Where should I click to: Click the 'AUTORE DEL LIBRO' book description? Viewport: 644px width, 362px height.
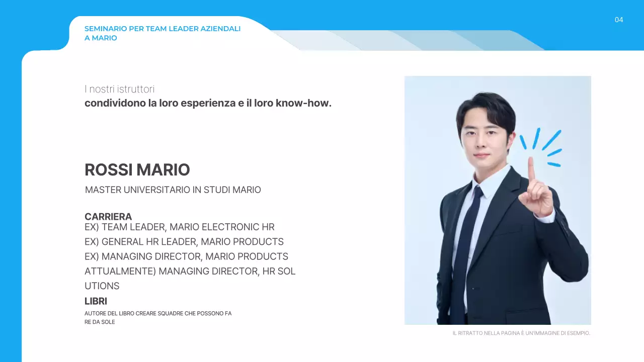157,317
